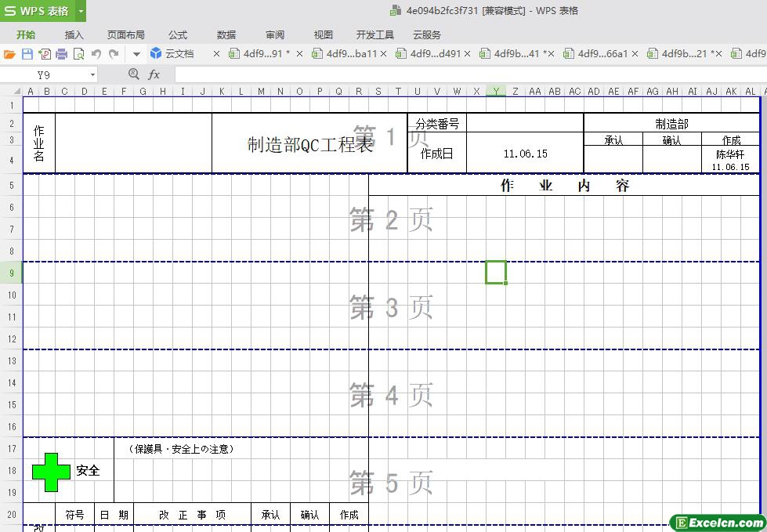The height and width of the screenshot is (532, 767).
Task: Select row 13 header
Action: (x=12, y=361)
